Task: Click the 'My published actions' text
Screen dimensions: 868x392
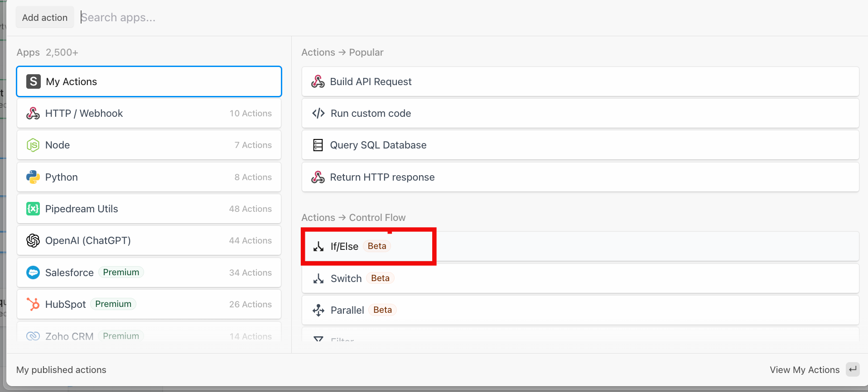Action: click(x=61, y=370)
